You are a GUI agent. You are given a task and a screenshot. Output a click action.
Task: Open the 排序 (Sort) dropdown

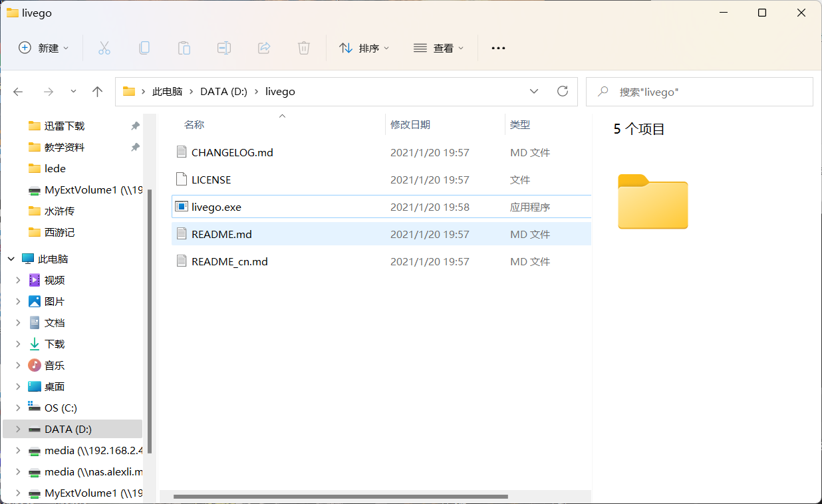pos(364,48)
